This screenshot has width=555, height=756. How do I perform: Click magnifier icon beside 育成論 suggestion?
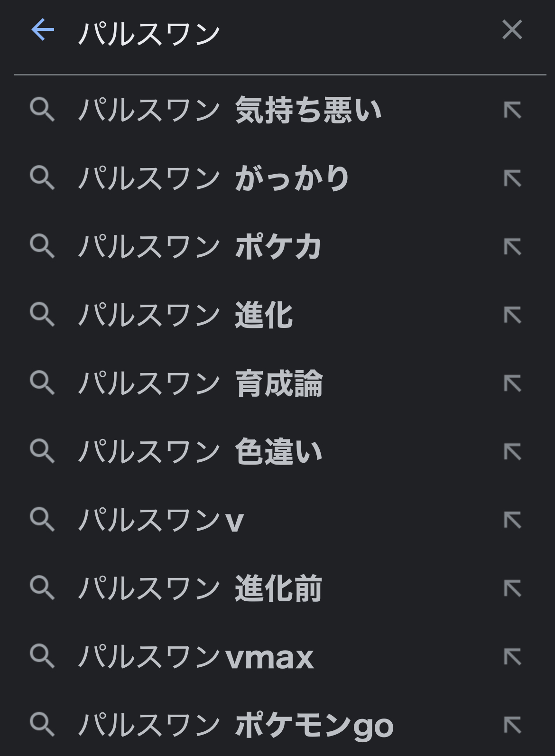42,383
